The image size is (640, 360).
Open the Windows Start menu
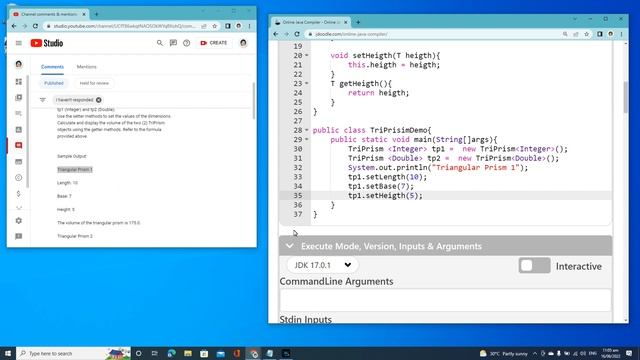coord(8,353)
